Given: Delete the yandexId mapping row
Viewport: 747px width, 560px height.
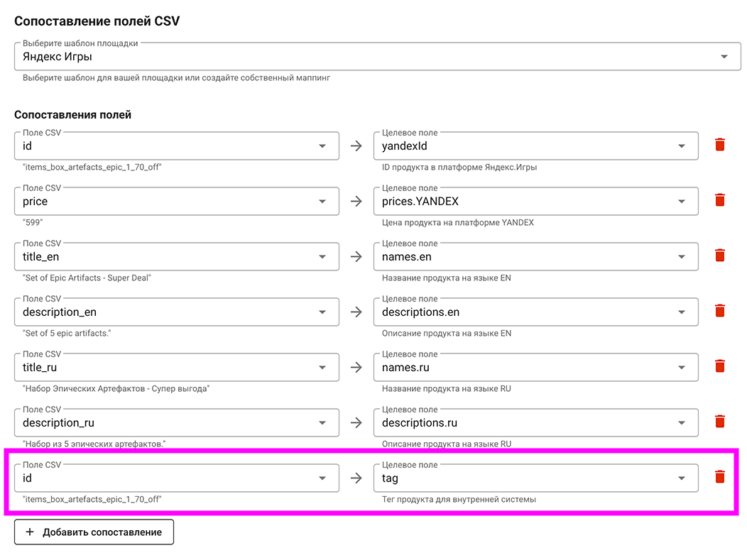Looking at the screenshot, I should tap(719, 146).
